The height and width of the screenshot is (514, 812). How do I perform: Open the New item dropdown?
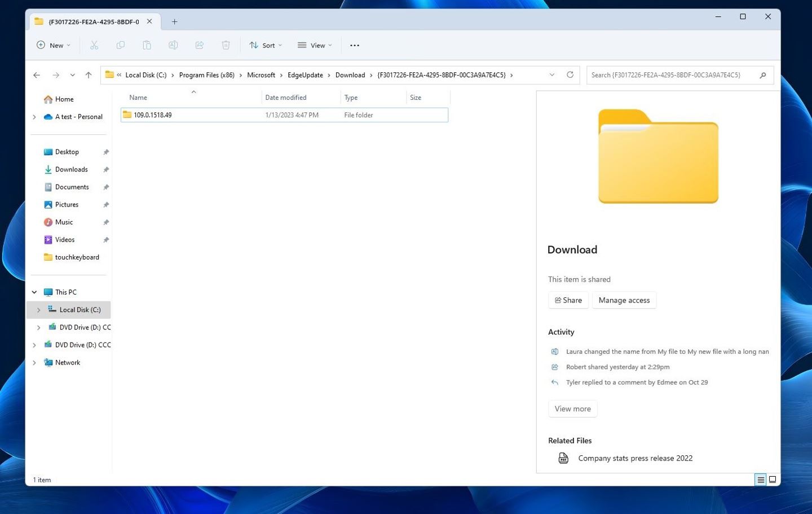[54, 45]
